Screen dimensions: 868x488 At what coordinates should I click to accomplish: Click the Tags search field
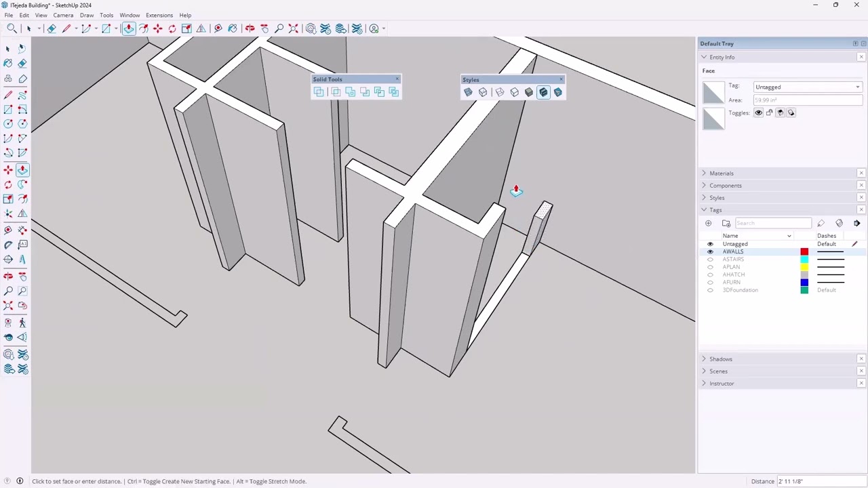[773, 223]
